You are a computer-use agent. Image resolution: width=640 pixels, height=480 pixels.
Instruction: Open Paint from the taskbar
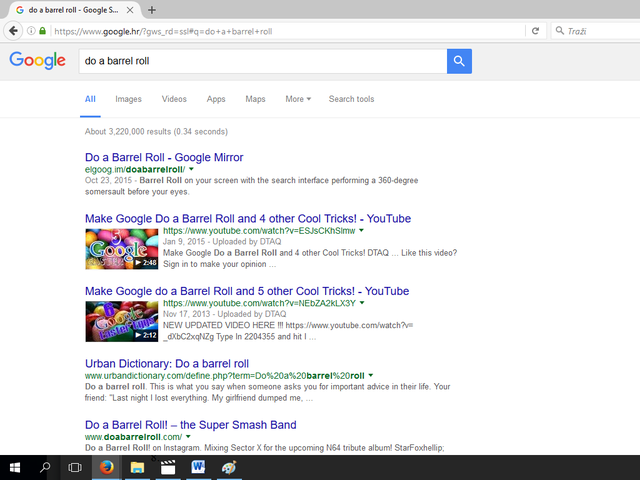click(x=229, y=468)
